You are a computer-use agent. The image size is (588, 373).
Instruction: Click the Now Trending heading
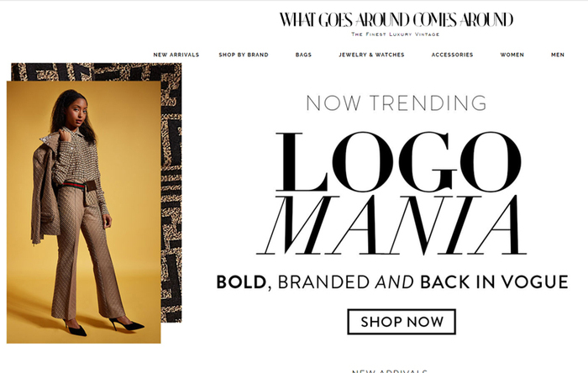(396, 103)
